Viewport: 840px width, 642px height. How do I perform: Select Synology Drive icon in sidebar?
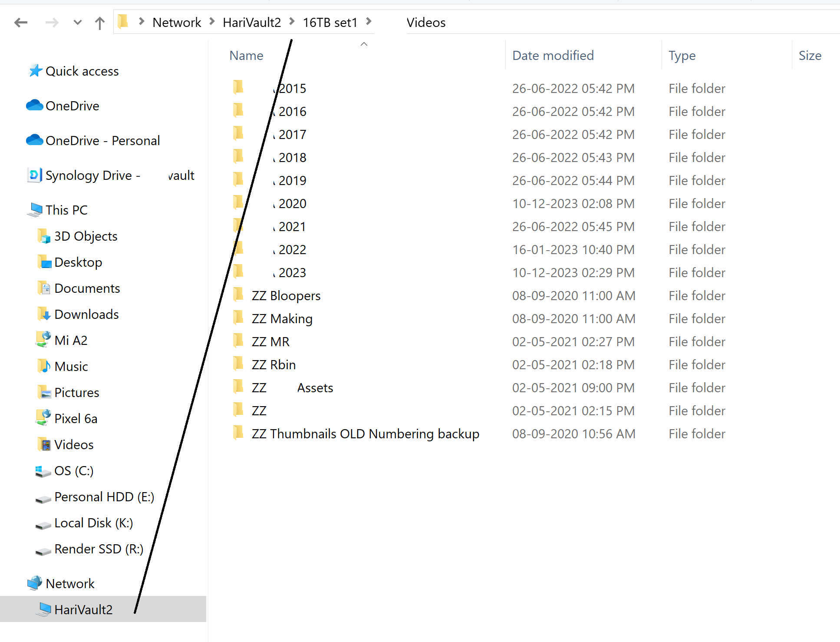pyautogui.click(x=34, y=175)
